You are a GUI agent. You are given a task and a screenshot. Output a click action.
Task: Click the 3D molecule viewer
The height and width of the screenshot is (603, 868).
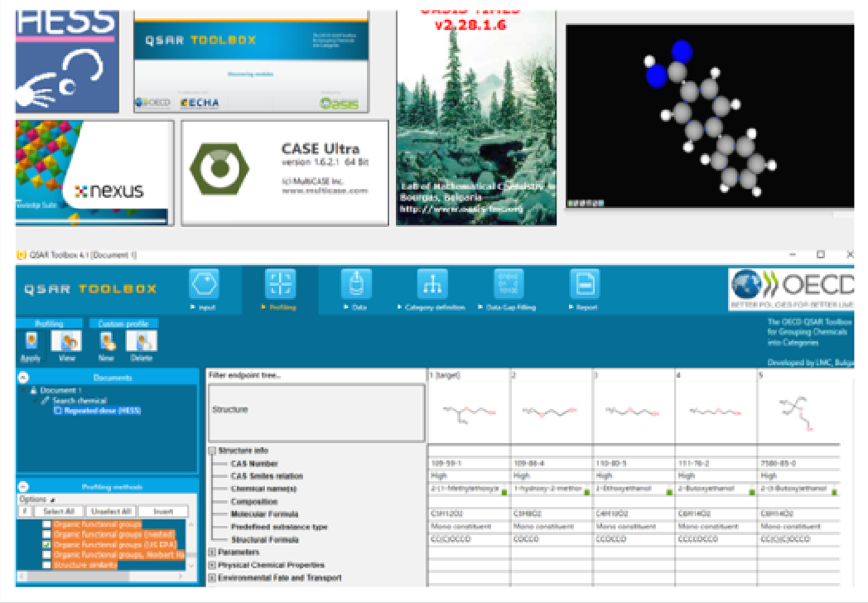(710, 116)
